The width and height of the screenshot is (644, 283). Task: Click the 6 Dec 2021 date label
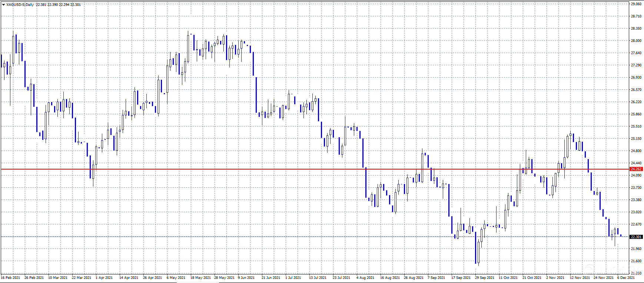pos(626,278)
